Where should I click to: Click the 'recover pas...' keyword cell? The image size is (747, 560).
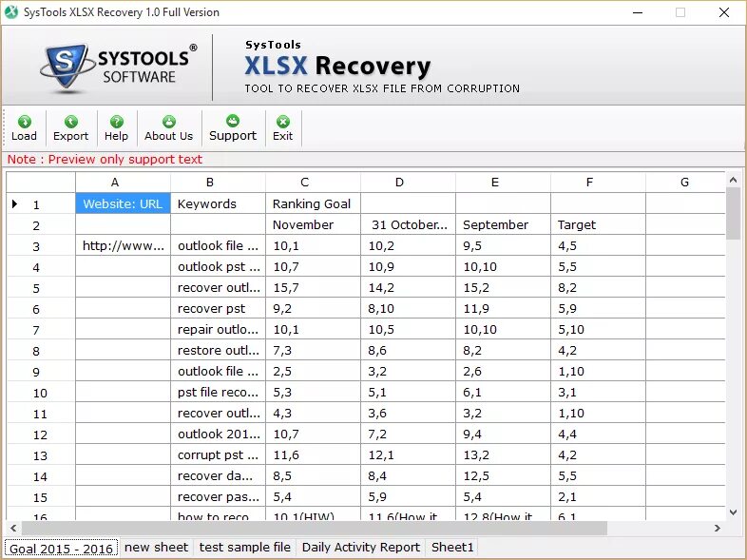tap(219, 496)
